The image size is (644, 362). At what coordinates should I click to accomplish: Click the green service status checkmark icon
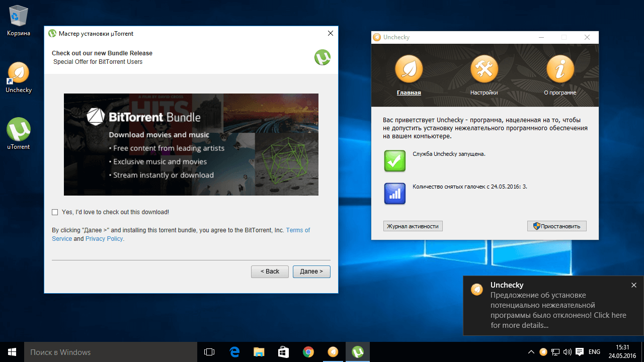coord(394,161)
